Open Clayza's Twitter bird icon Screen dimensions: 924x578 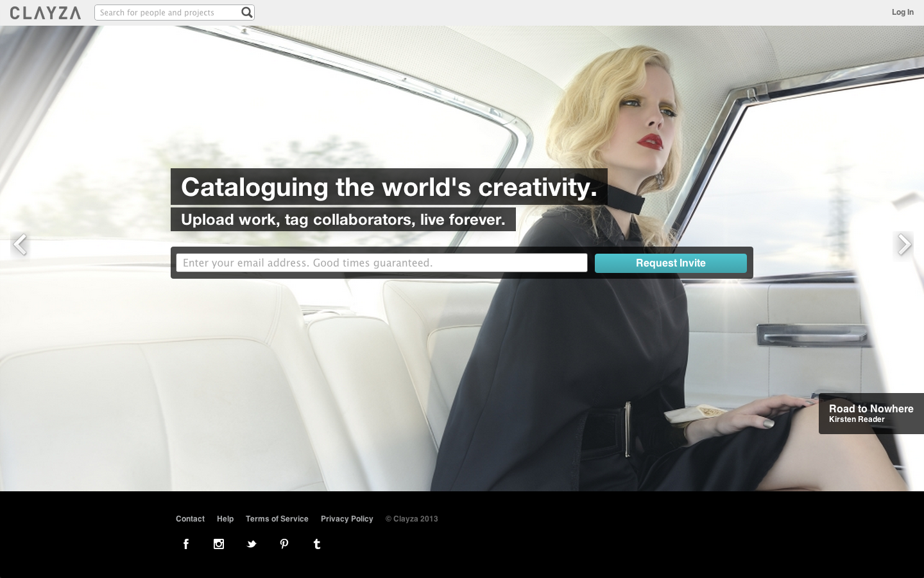[x=252, y=544]
